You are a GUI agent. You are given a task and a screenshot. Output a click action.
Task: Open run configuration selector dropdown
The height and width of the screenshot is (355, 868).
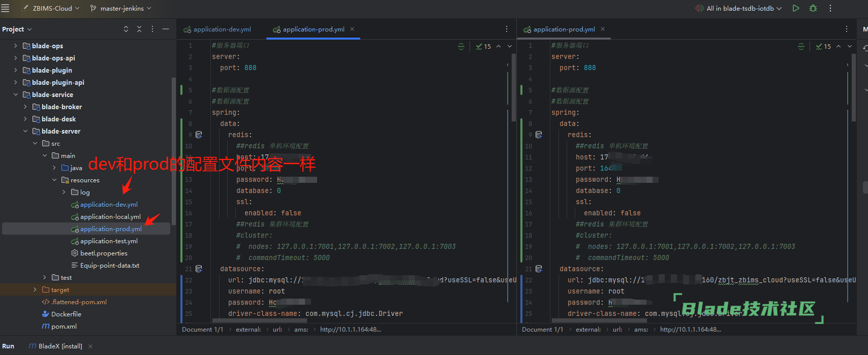[738, 8]
